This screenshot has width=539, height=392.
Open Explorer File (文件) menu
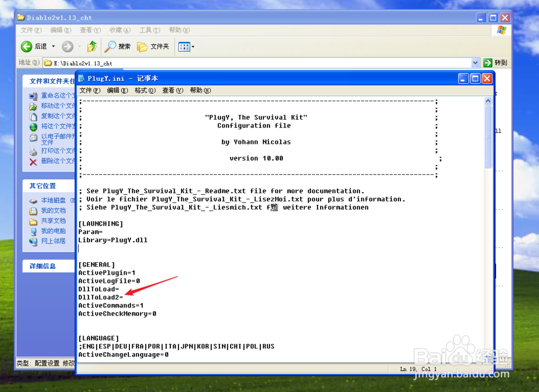tap(31, 30)
